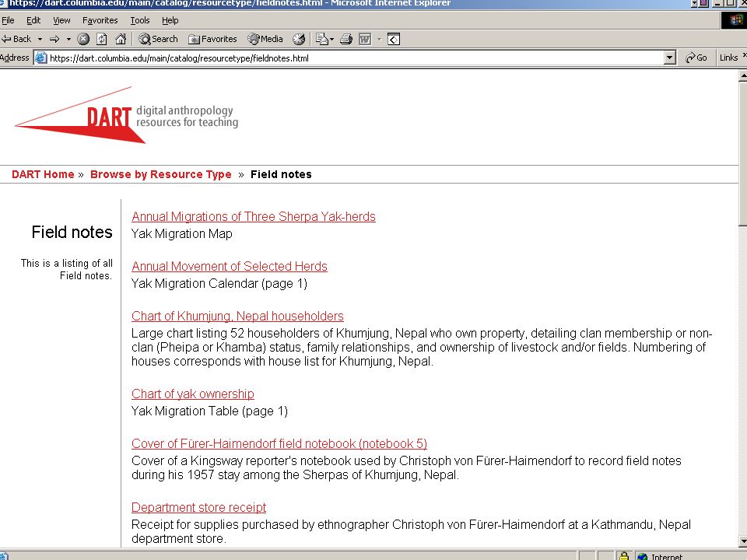Click the Go button
Viewport: 747px width, 560px height.
[696, 58]
